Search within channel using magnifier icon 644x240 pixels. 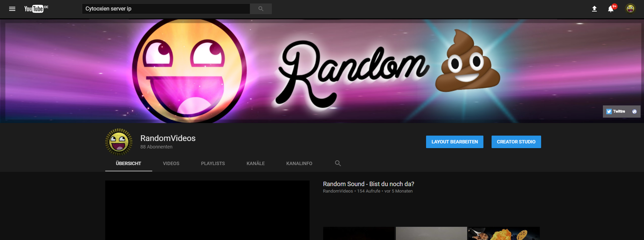click(338, 163)
